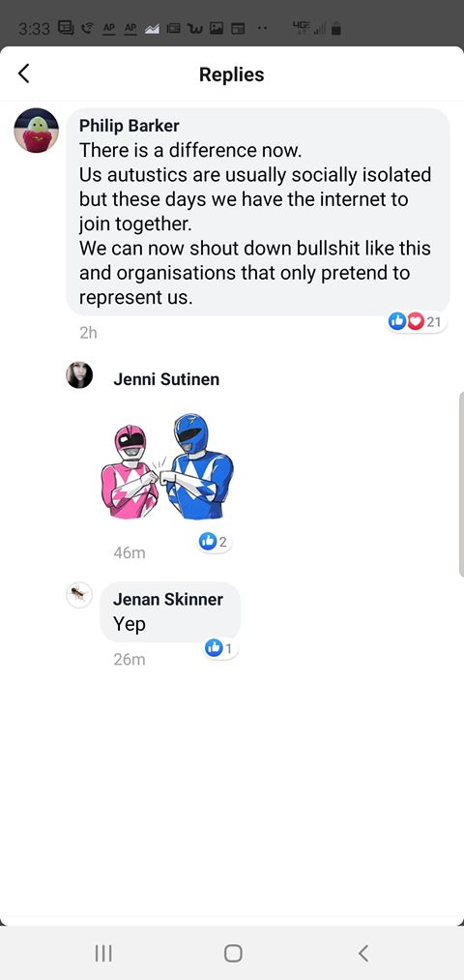Click the 2h timestamp under Philip's comment

[89, 333]
